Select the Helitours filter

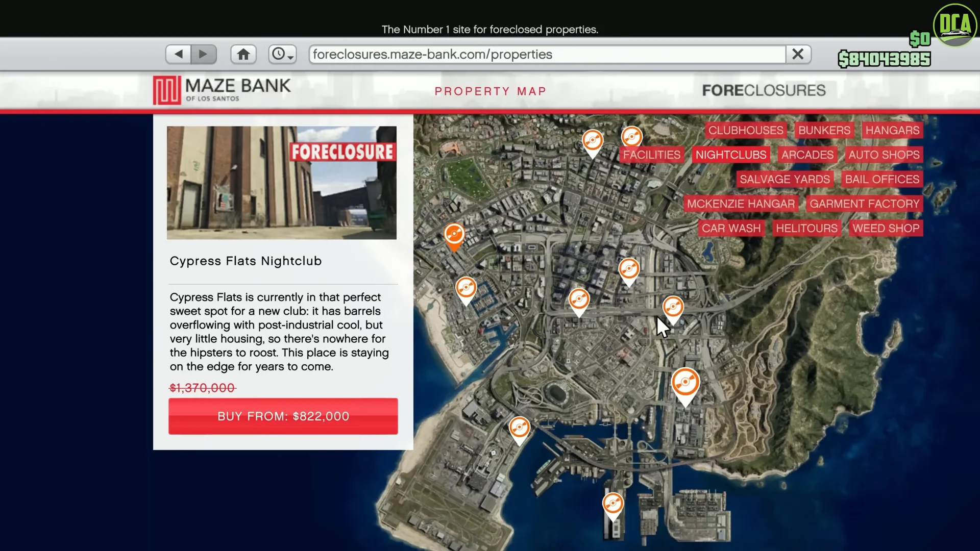point(806,228)
